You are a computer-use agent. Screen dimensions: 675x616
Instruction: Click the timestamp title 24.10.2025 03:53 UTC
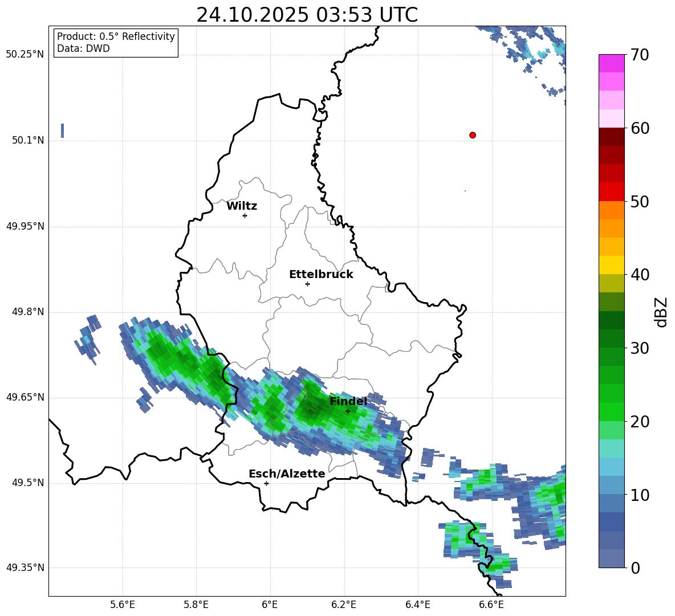[x=307, y=15]
